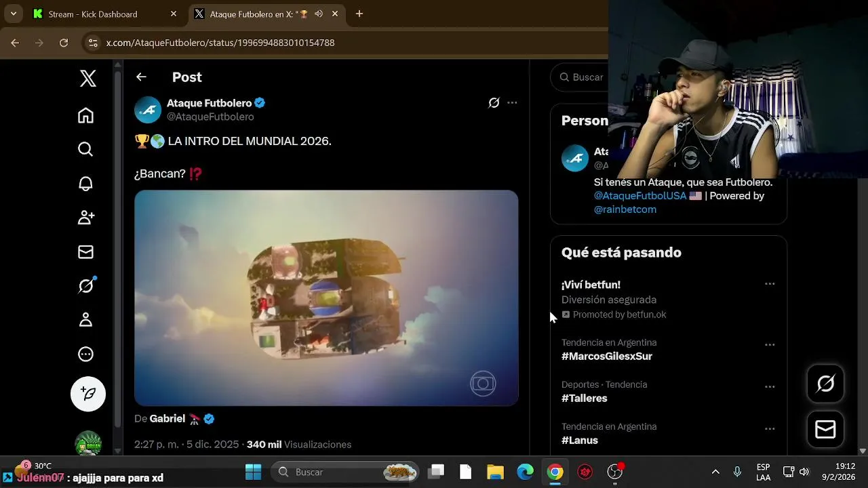Select the Ataque Futbolero en X tab
This screenshot has width=868, height=488.
258,14
